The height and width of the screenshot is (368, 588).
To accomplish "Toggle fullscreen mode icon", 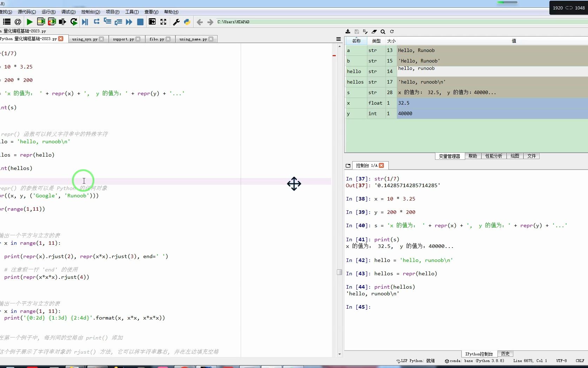I will (163, 22).
